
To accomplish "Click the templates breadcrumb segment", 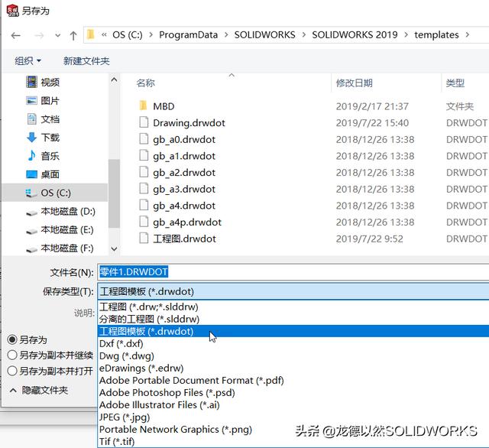I will click(436, 34).
